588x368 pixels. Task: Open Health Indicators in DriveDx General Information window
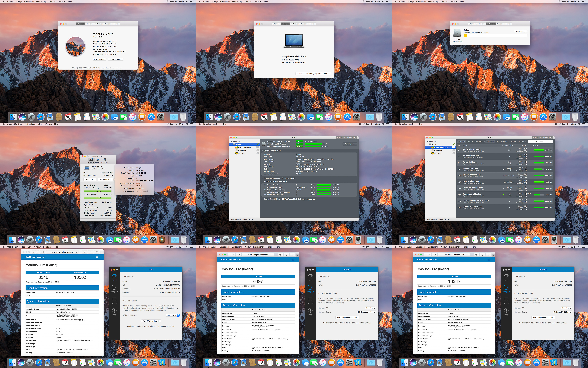pyautogui.click(x=244, y=147)
